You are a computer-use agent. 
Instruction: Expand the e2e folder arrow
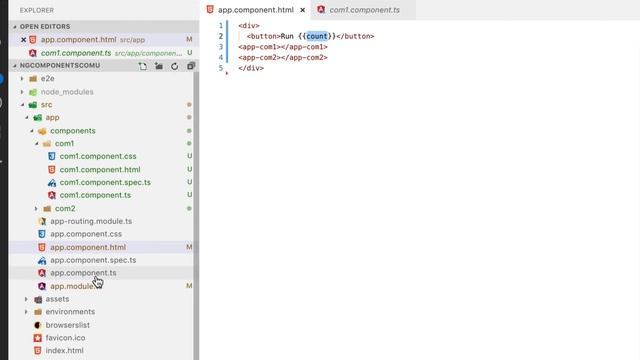pyautogui.click(x=22, y=78)
